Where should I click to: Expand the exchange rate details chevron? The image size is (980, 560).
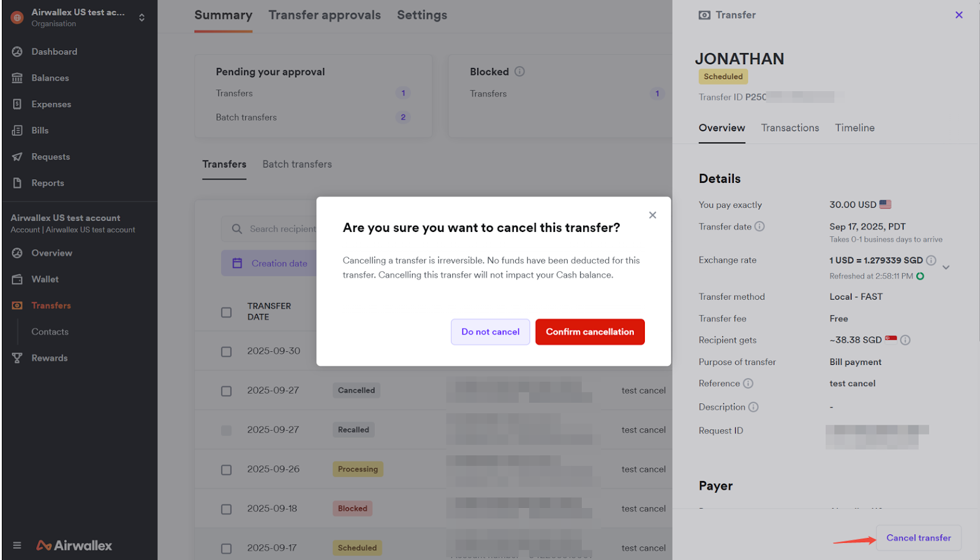click(946, 267)
